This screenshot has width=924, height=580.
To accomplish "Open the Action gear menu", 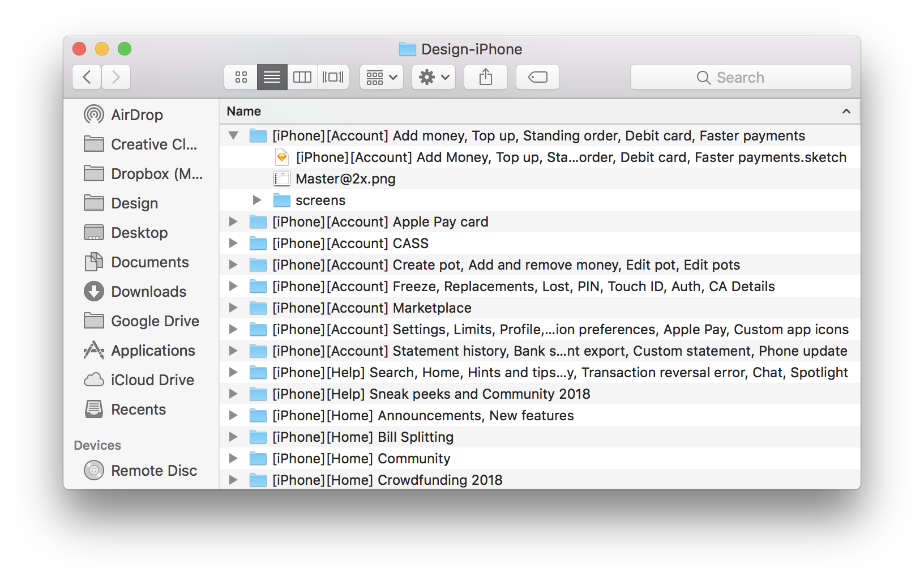I will (x=434, y=77).
